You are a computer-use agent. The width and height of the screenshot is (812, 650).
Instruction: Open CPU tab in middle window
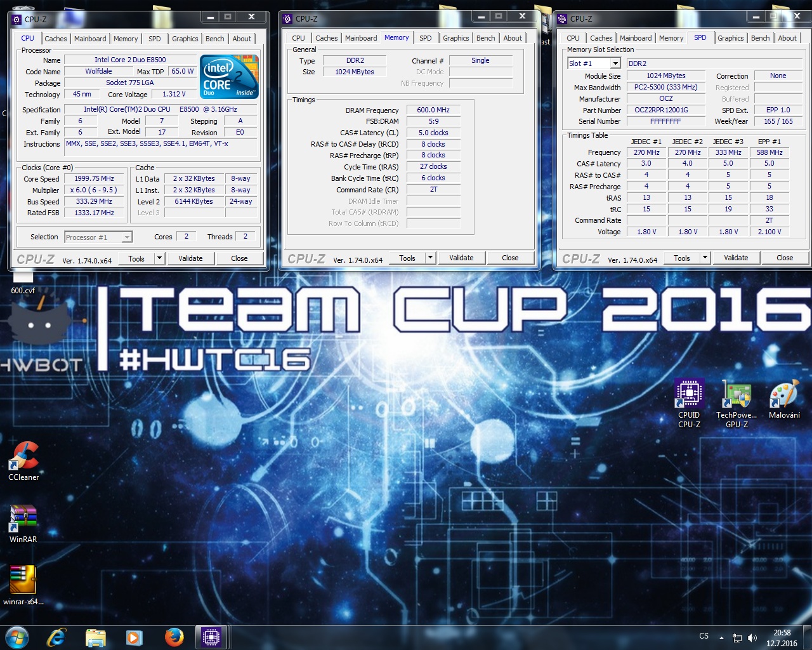pyautogui.click(x=298, y=38)
